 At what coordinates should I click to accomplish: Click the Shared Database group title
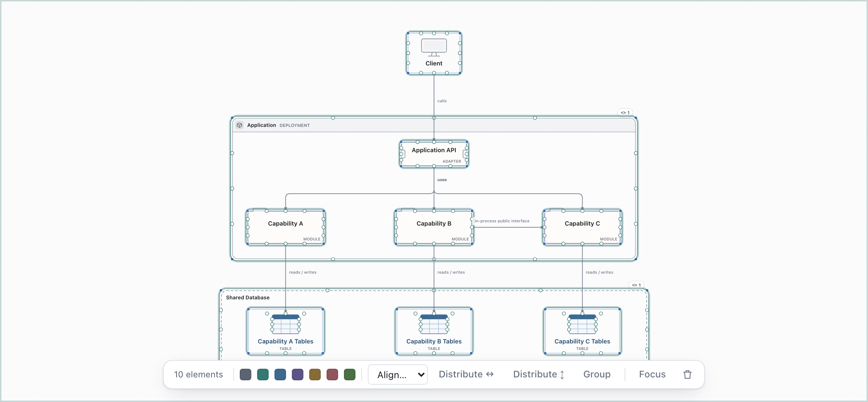tap(248, 298)
